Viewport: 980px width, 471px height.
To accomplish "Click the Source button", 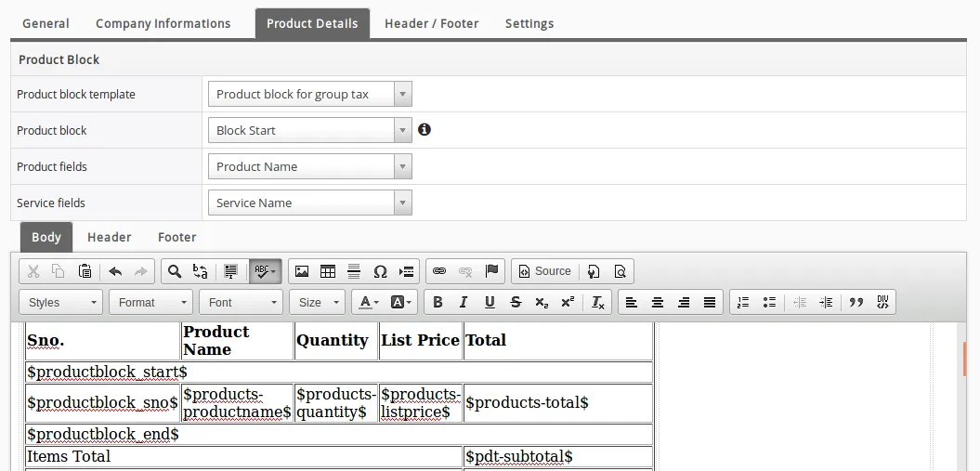I will tap(544, 271).
